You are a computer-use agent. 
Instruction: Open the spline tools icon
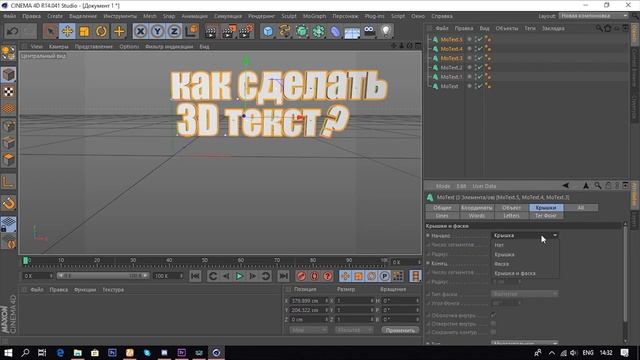[x=285, y=31]
